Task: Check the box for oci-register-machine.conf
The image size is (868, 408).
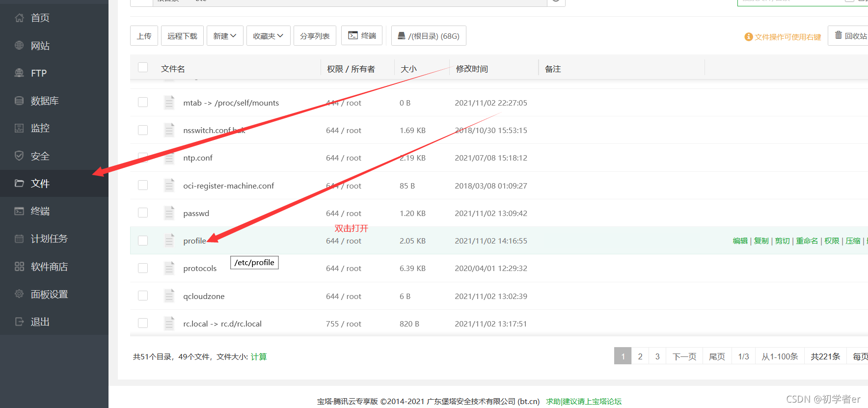Action: [x=143, y=185]
